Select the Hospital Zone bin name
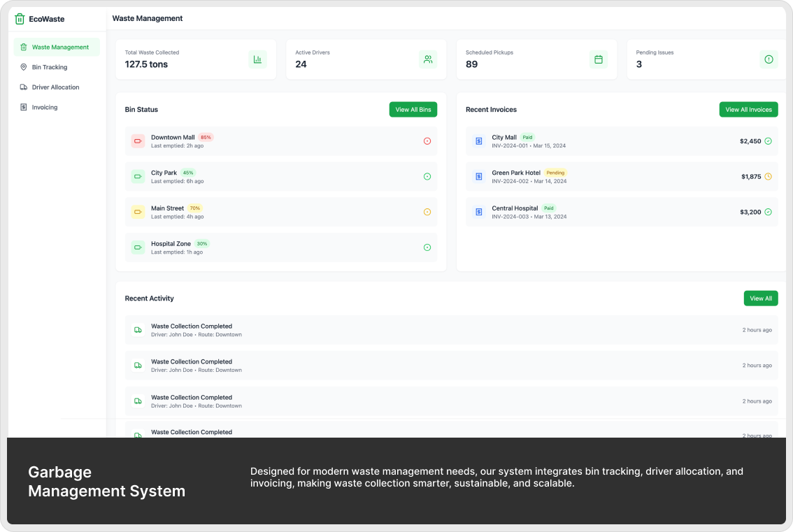793x532 pixels. [171, 244]
